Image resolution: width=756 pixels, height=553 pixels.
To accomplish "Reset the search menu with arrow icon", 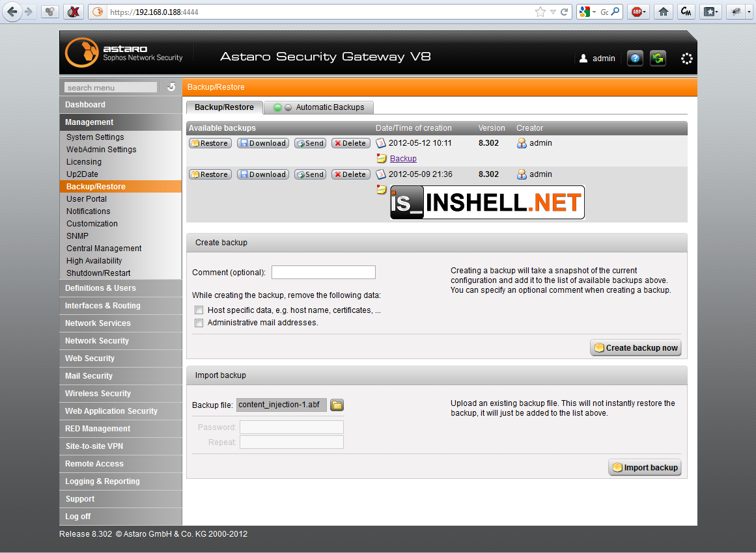I will coord(171,87).
